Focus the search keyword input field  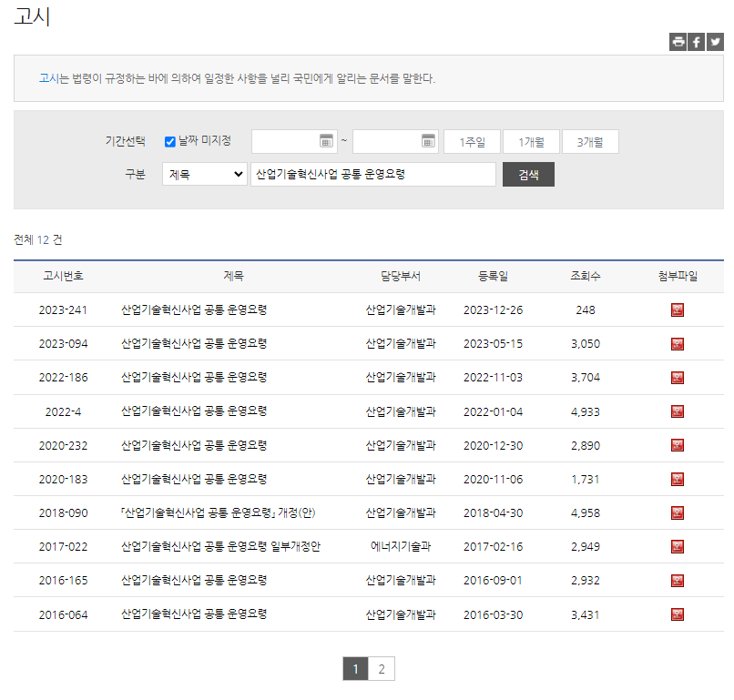[x=373, y=175]
